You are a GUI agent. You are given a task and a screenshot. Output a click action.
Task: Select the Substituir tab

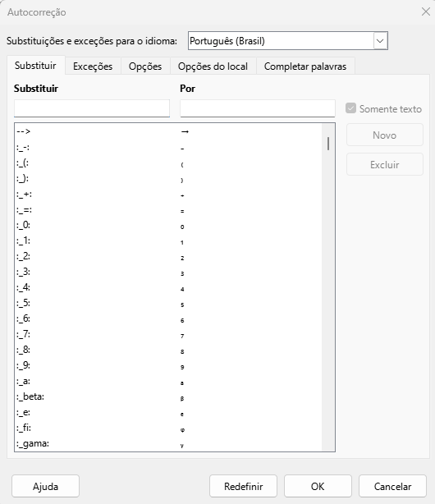(x=35, y=66)
